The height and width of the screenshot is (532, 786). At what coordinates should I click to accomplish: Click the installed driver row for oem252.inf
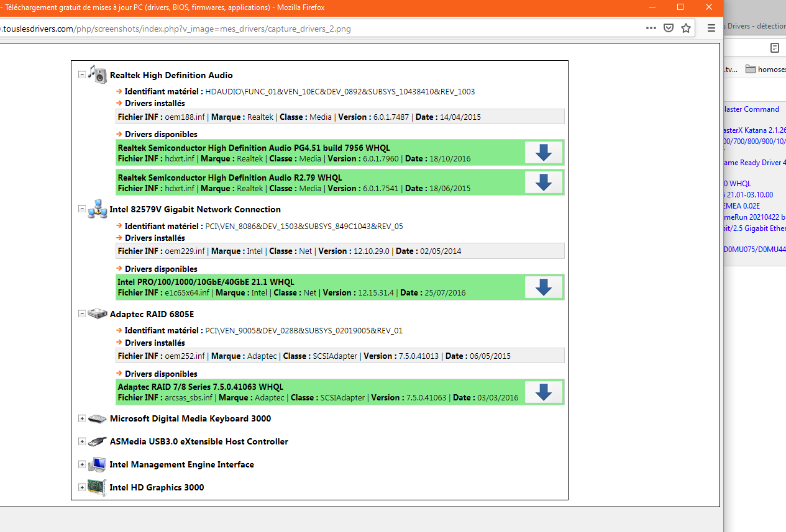coord(340,356)
